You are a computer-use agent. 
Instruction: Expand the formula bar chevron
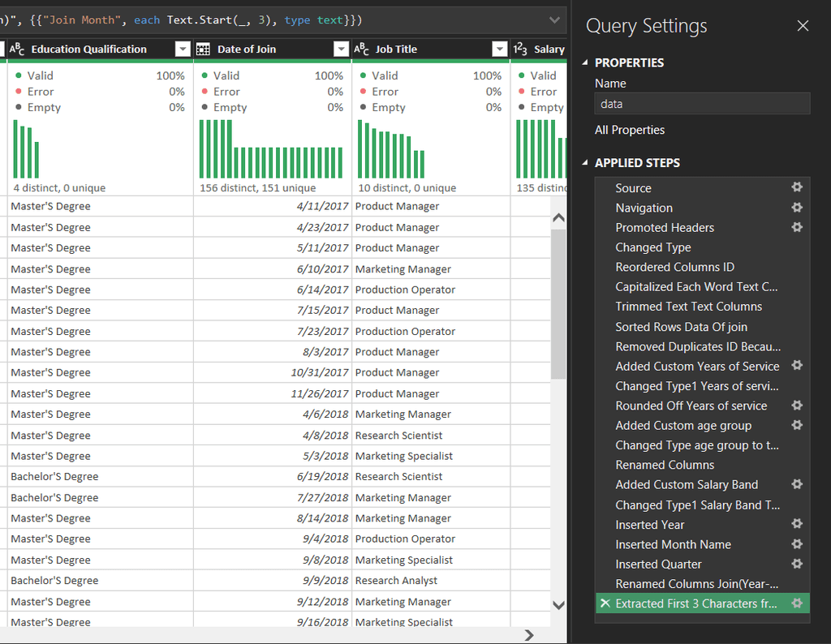(554, 20)
